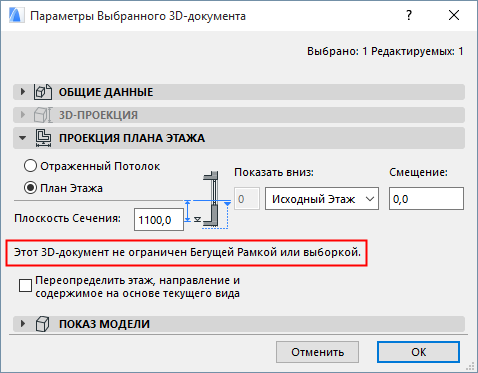Click the ПРОЕКЦИЯ ПЛАНА ЭТАЖА header title
Viewport: 478px width, 373px height.
tap(132, 138)
